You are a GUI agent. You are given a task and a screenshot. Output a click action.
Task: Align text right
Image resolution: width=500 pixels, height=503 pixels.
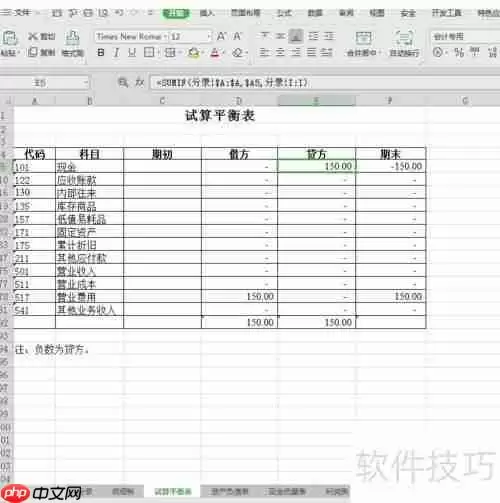click(x=296, y=52)
